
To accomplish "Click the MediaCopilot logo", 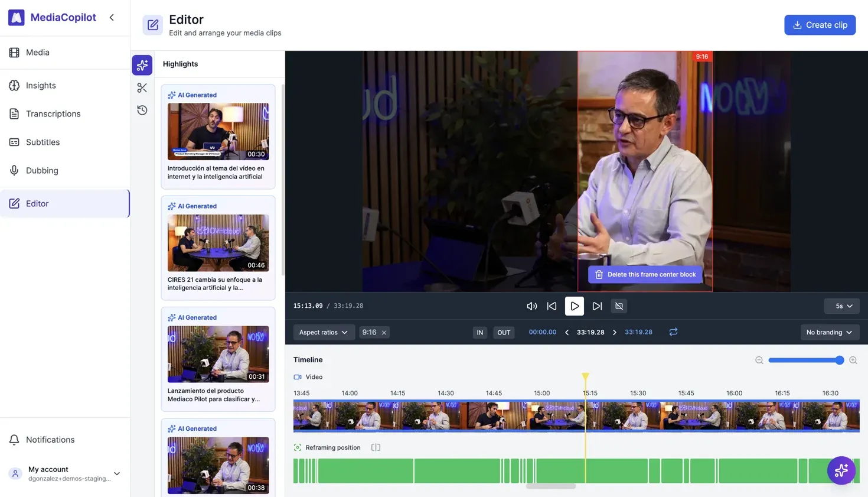I will 17,17.
